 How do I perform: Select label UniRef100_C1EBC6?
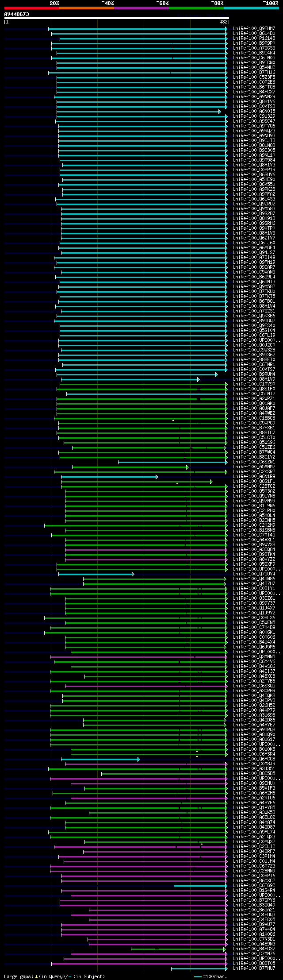[254, 418]
